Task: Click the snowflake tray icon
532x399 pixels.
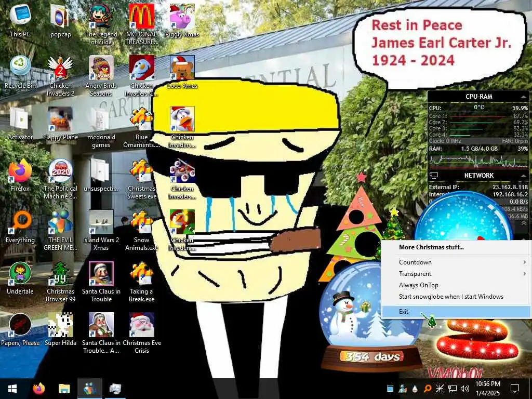Action: pos(440,389)
